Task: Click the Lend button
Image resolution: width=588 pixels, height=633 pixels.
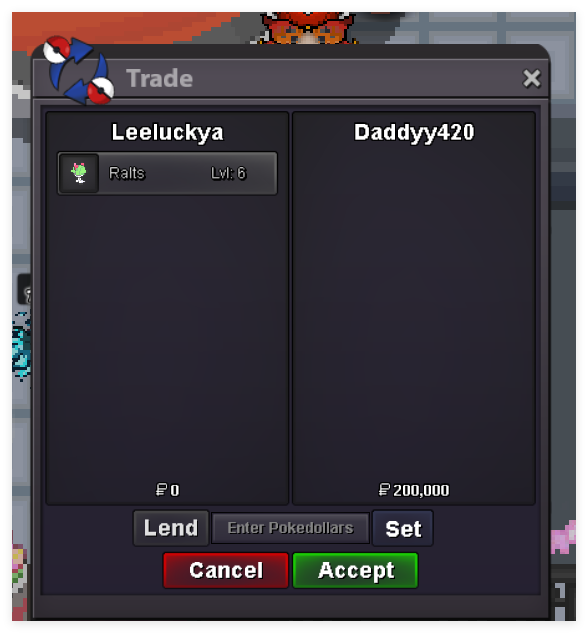Action: click(171, 528)
